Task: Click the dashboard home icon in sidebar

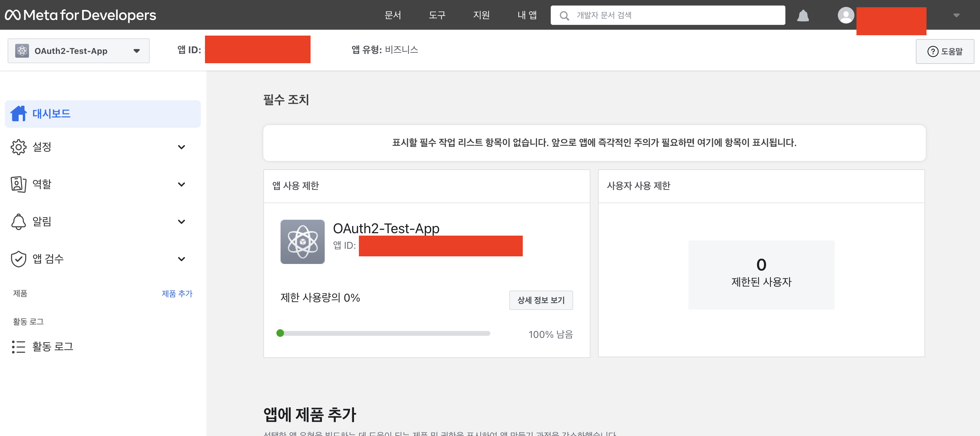Action: point(18,113)
